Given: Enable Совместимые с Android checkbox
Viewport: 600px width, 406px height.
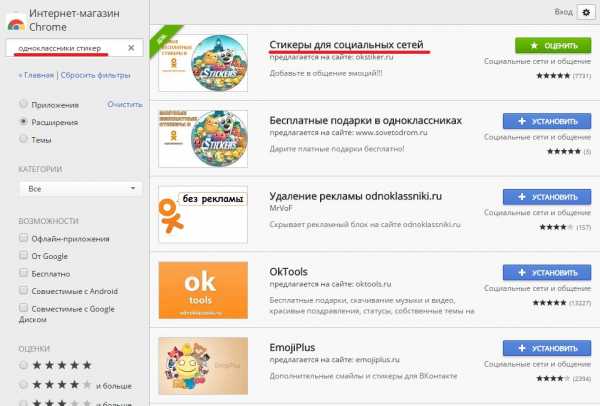Looking at the screenshot, I should pyautogui.click(x=23, y=290).
